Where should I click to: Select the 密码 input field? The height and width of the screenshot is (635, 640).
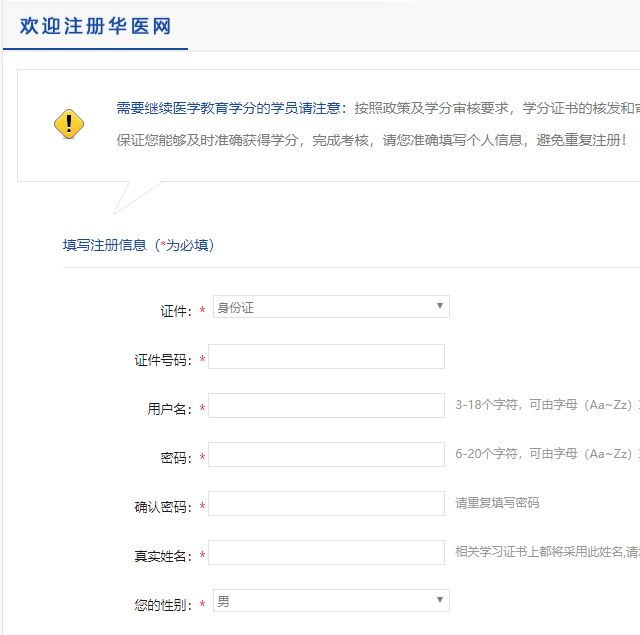click(x=326, y=455)
